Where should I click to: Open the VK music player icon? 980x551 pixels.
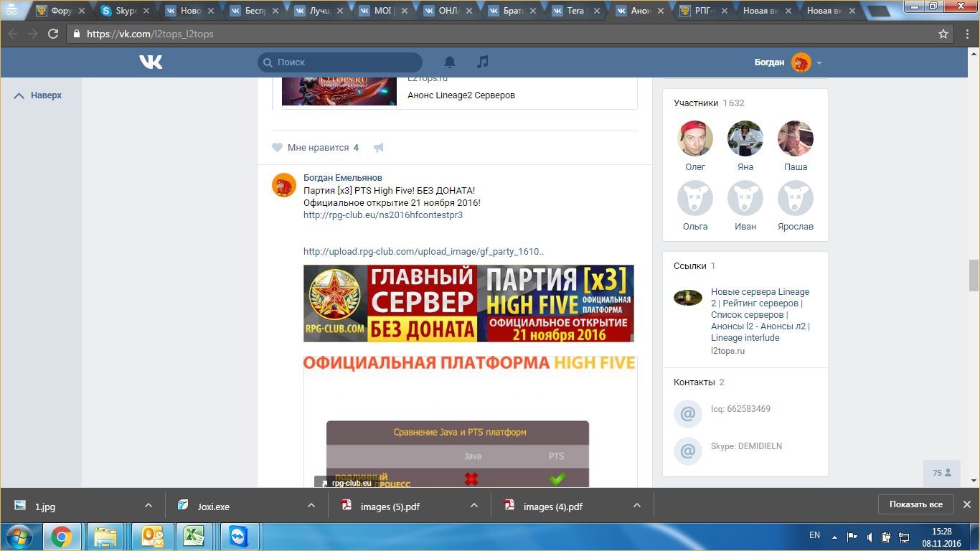pos(483,62)
